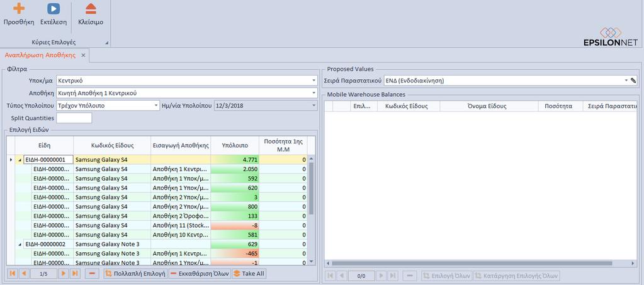The image size is (644, 285).
Task: Click the Κλείσιμο eject icon
Action: pyautogui.click(x=91, y=9)
